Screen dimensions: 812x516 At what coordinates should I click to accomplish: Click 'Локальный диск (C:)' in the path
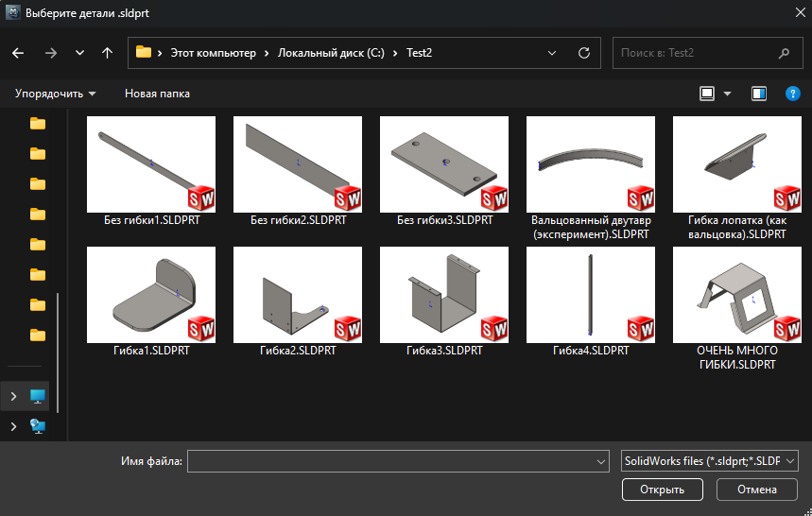pos(331,53)
